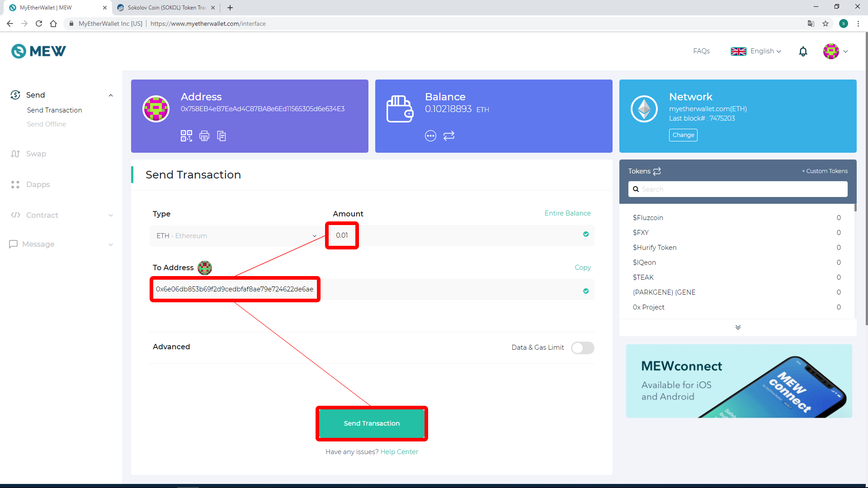
Task: Select Send Offline in sidebar
Action: click(x=47, y=124)
